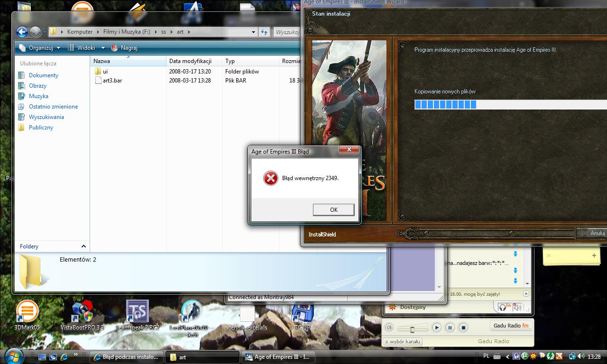Launch Internet Explorer from Quick Launch
Viewport: 607px width, 364px height.
pos(64,357)
